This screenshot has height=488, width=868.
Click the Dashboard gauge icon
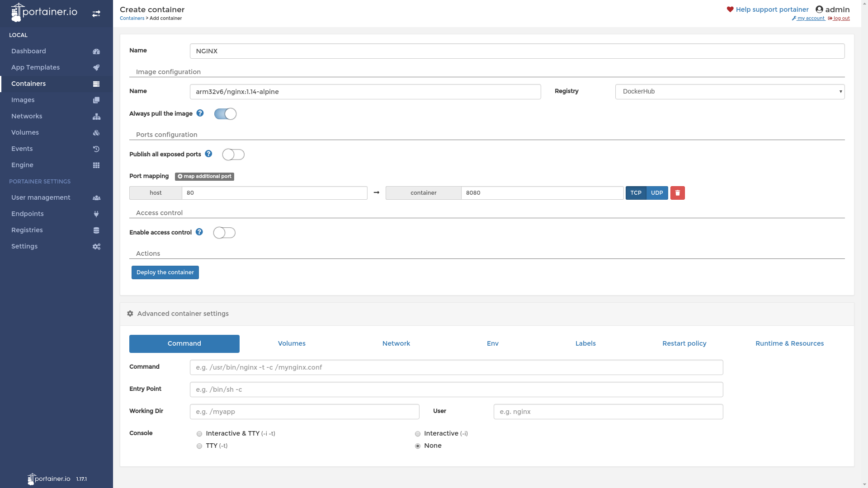96,52
